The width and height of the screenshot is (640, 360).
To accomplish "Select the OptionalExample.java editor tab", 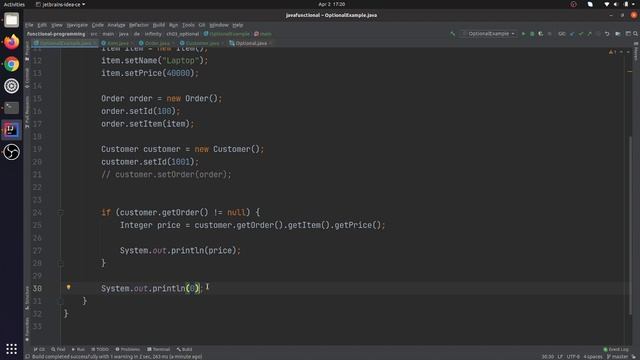I will (65, 43).
